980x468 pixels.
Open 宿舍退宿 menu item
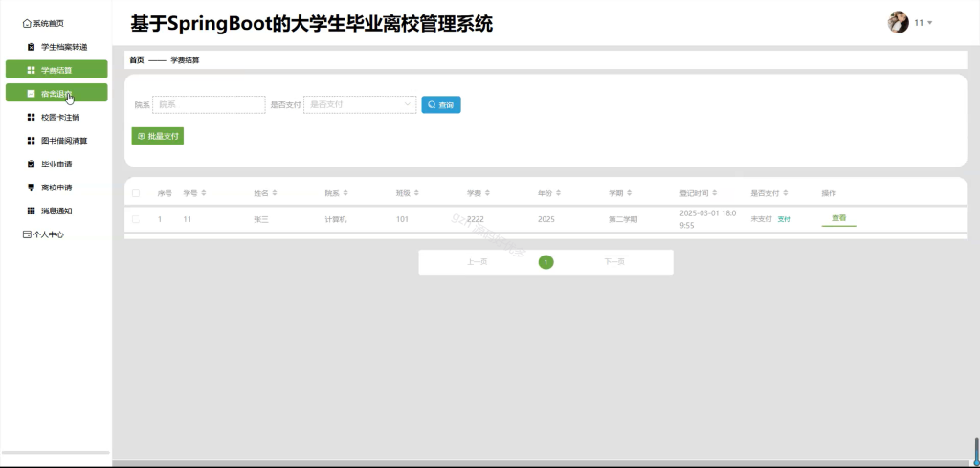tap(56, 93)
